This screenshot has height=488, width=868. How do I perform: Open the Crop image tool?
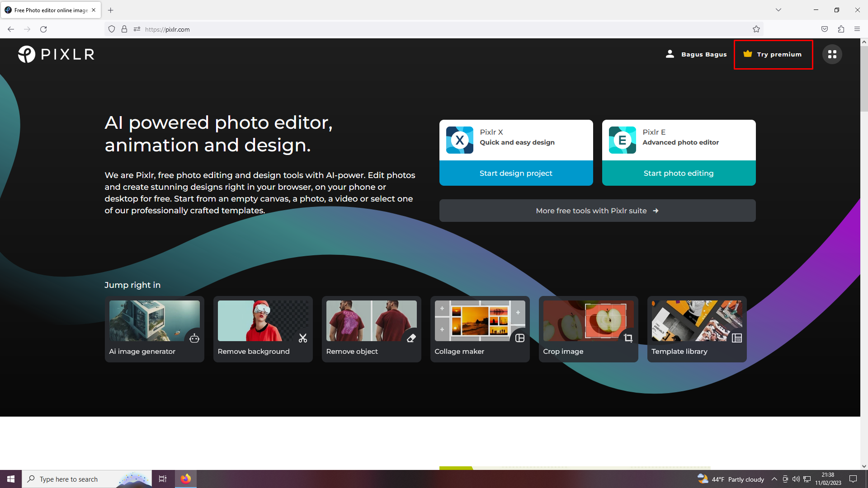[x=588, y=329]
